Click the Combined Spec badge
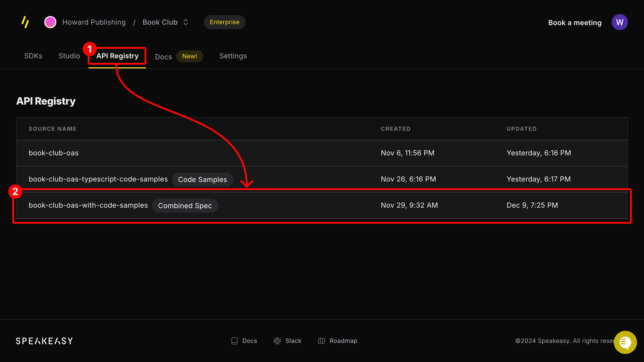This screenshot has height=362, width=644. click(x=185, y=205)
